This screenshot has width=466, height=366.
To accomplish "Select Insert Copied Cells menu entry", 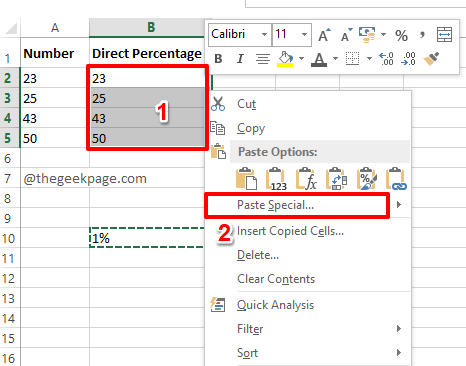I will click(x=290, y=231).
